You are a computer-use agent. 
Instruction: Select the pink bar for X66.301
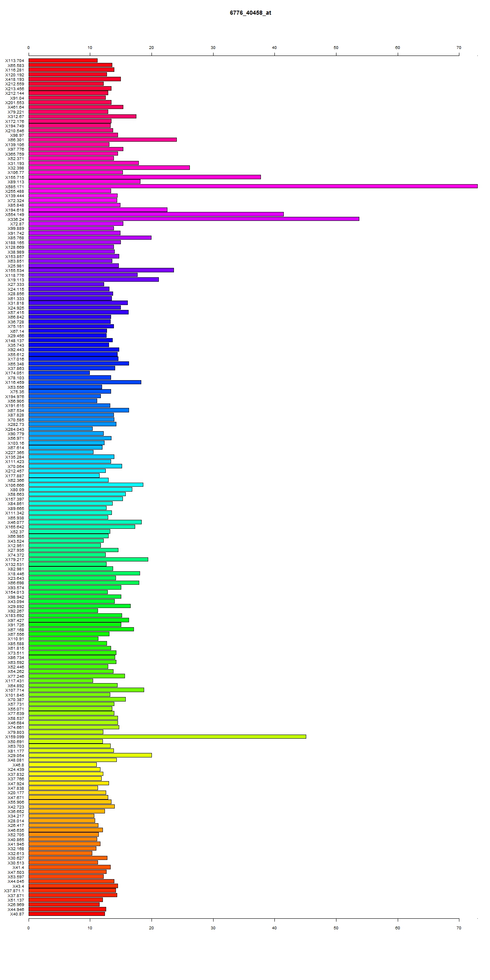102,140
